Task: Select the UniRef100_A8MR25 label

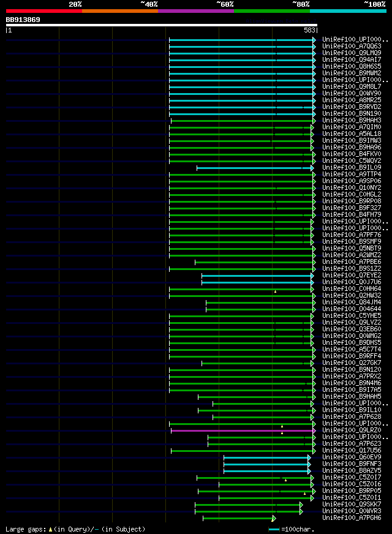Action: point(352,100)
